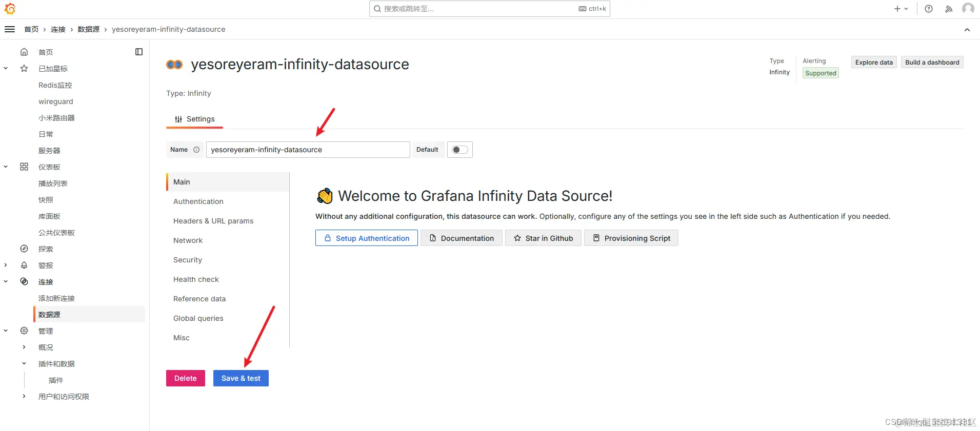The height and width of the screenshot is (431, 980).
Task: Open the Settings tab
Action: (x=195, y=119)
